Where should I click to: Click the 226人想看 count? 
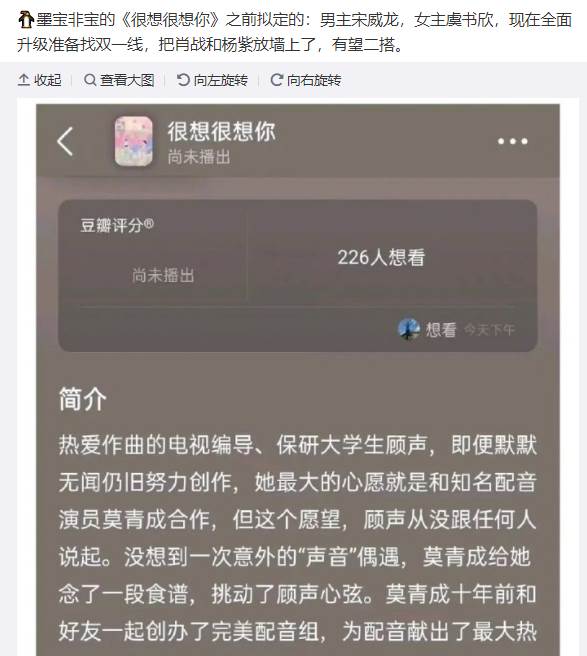(x=381, y=257)
